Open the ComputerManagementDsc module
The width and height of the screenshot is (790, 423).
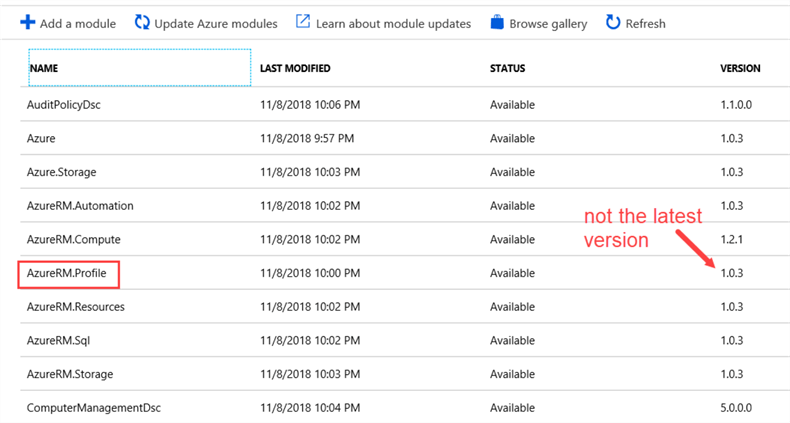[x=94, y=407]
